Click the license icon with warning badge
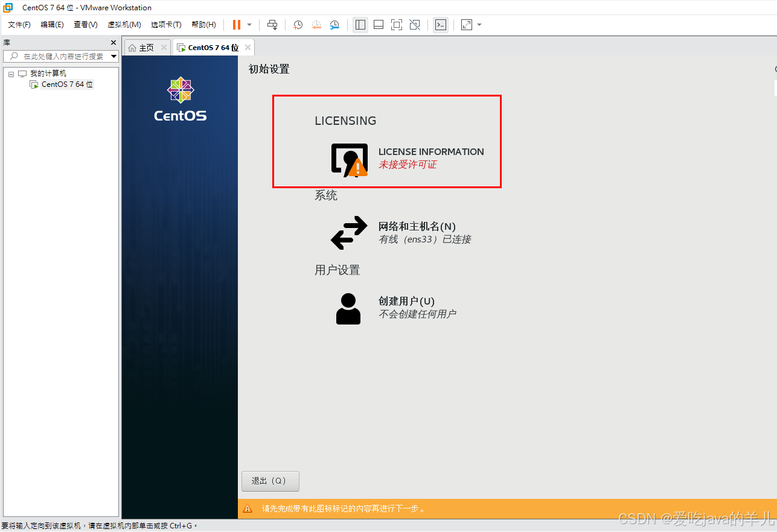The height and width of the screenshot is (532, 777). (x=350, y=160)
